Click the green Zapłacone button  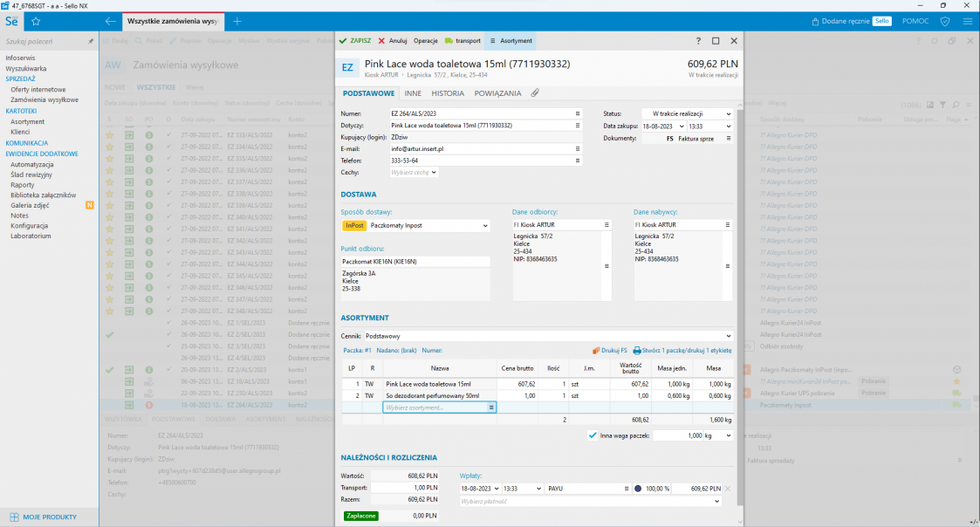360,516
